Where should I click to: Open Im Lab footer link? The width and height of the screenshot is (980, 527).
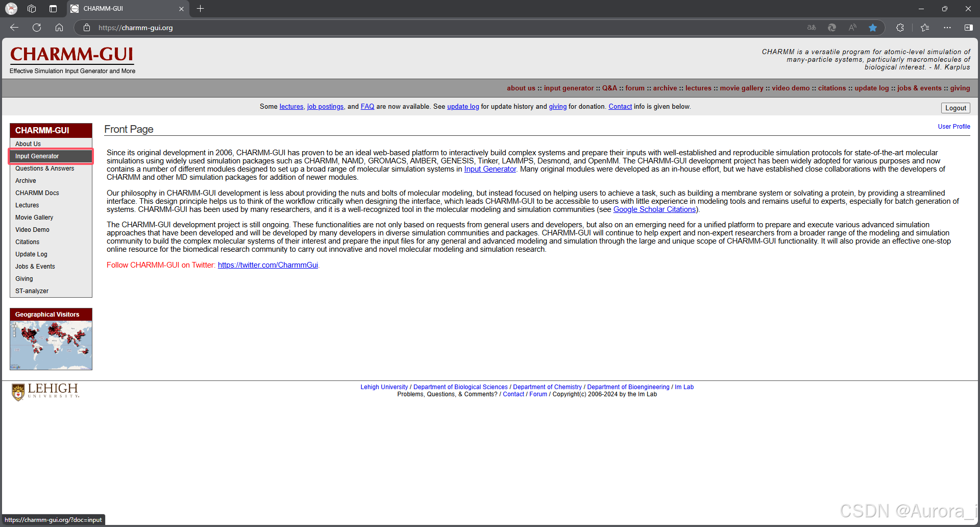[x=684, y=387]
